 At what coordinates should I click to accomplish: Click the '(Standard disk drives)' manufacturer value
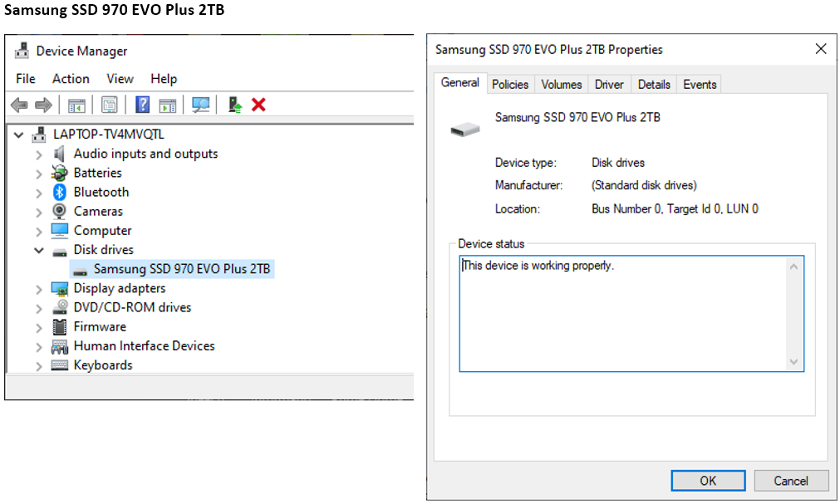(x=644, y=185)
